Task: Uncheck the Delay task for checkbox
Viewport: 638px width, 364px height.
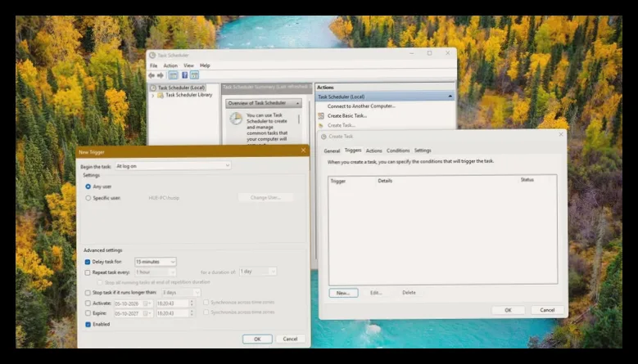Action: coord(88,262)
